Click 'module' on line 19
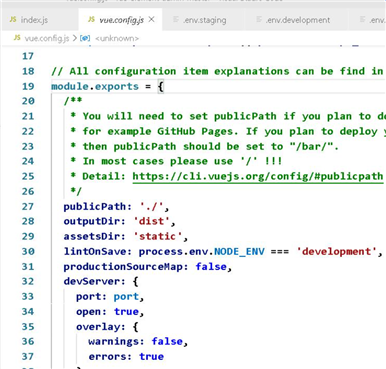Image resolution: width=386 pixels, height=369 pixels. [x=70, y=86]
